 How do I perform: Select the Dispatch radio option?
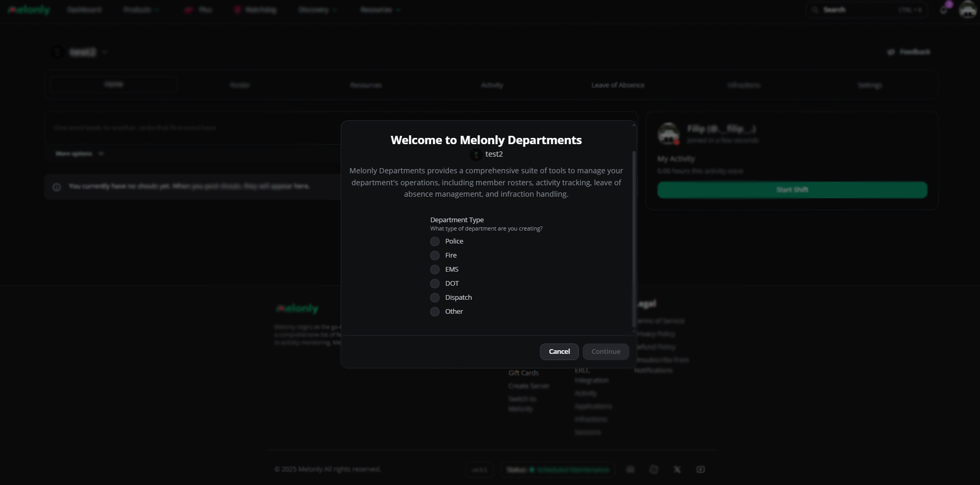(435, 298)
